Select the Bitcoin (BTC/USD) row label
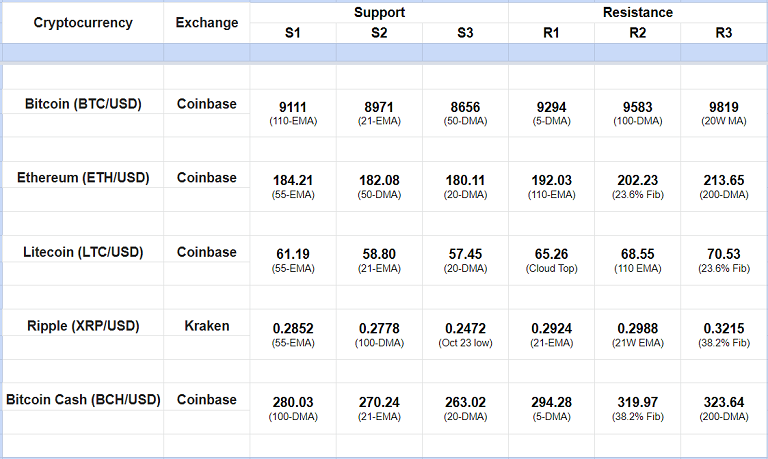The width and height of the screenshot is (768, 459). point(83,103)
